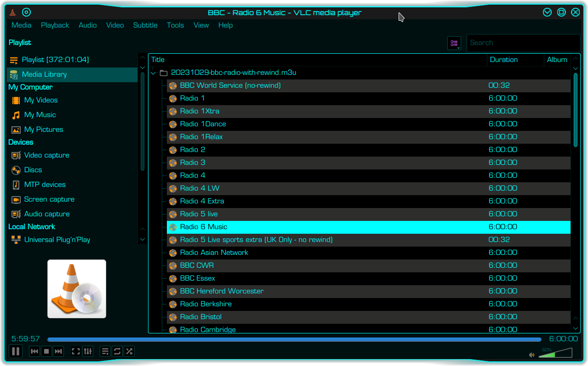Viewport: 588px width, 366px height.
Task: Toggle the playlist view button
Action: click(x=105, y=351)
